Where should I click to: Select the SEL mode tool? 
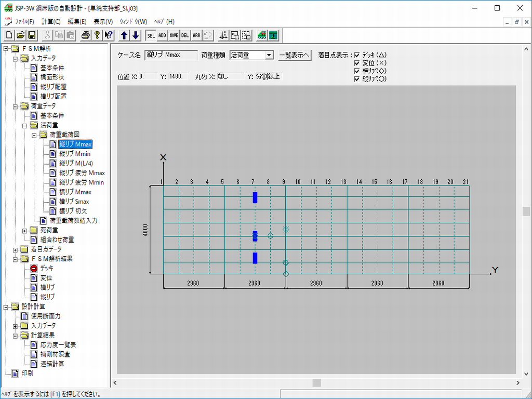151,35
